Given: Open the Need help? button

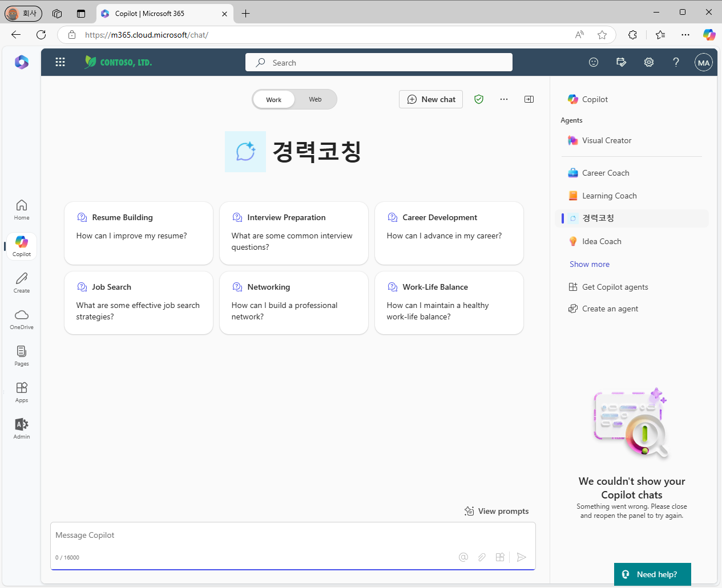Looking at the screenshot, I should click(652, 574).
